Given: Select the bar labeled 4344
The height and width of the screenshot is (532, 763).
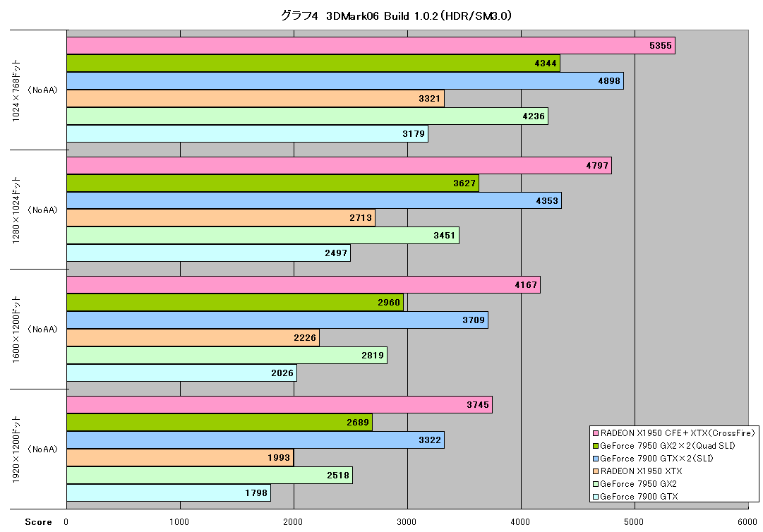Looking at the screenshot, I should click(313, 64).
